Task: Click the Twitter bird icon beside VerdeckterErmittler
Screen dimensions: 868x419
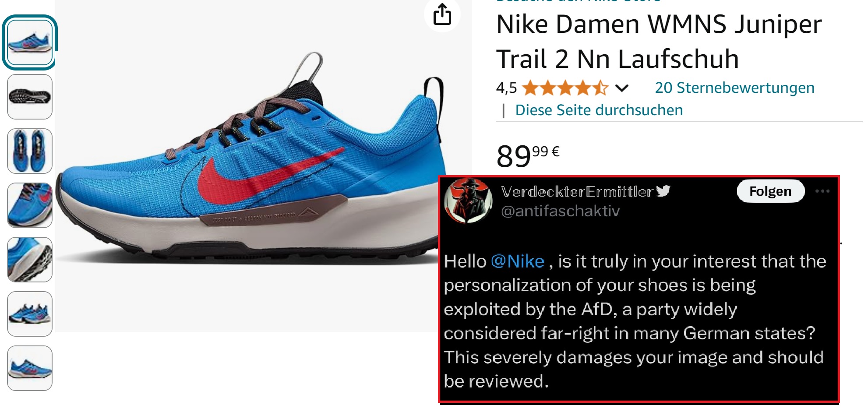Action: (x=663, y=190)
